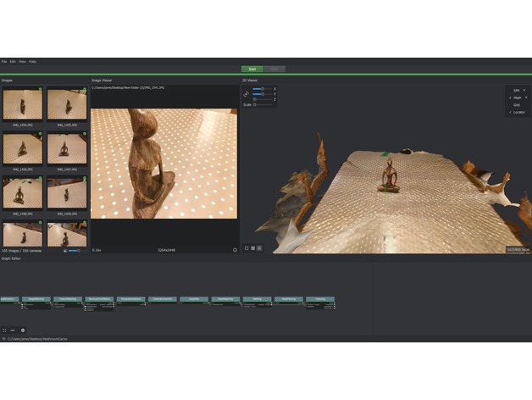Open the Graph Editor settings gear
Screen dimensions: 532x400
23,330
